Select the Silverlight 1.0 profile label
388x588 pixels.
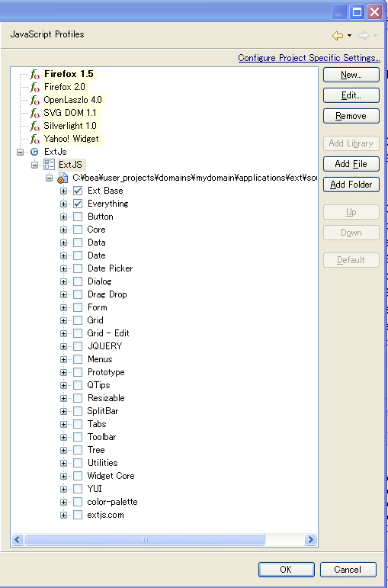[70, 126]
